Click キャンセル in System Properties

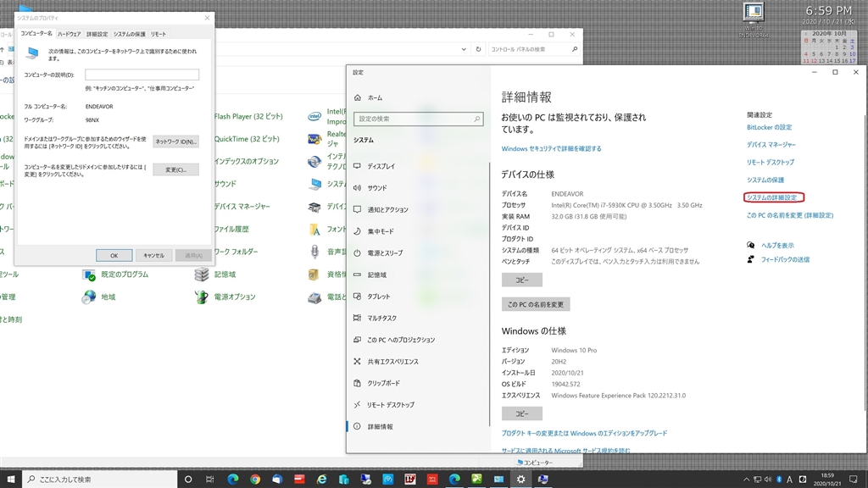[154, 256]
